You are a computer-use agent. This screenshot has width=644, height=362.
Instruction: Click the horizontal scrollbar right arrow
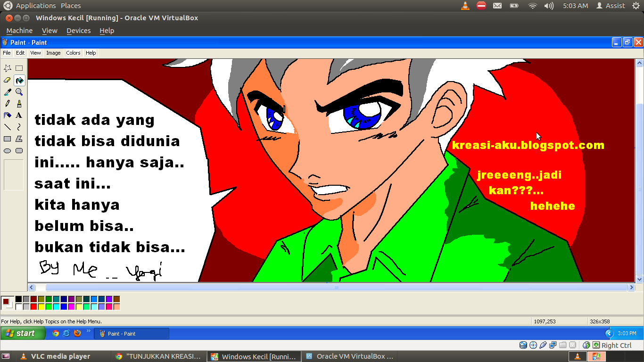click(631, 287)
